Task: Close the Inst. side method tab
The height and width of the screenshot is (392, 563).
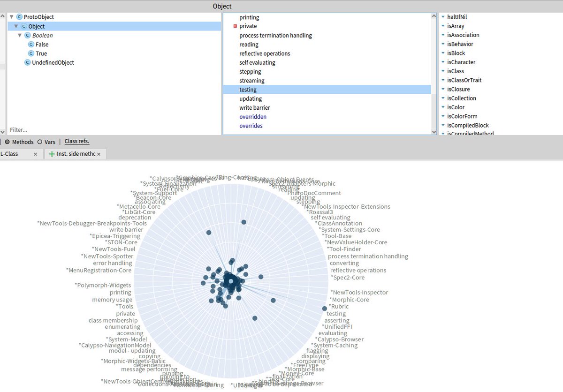Action: pyautogui.click(x=99, y=154)
